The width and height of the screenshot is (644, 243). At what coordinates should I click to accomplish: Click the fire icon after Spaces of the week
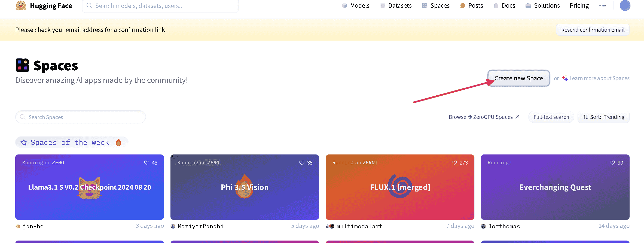[118, 142]
